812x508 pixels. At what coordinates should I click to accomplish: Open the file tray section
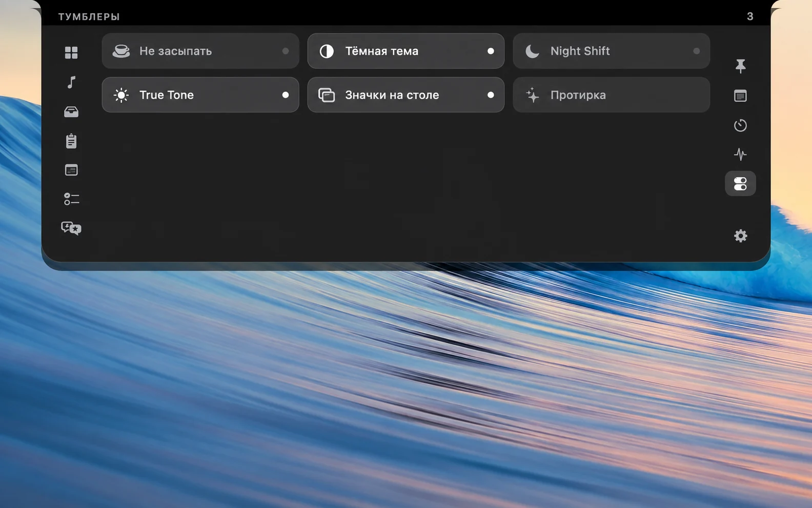(71, 111)
